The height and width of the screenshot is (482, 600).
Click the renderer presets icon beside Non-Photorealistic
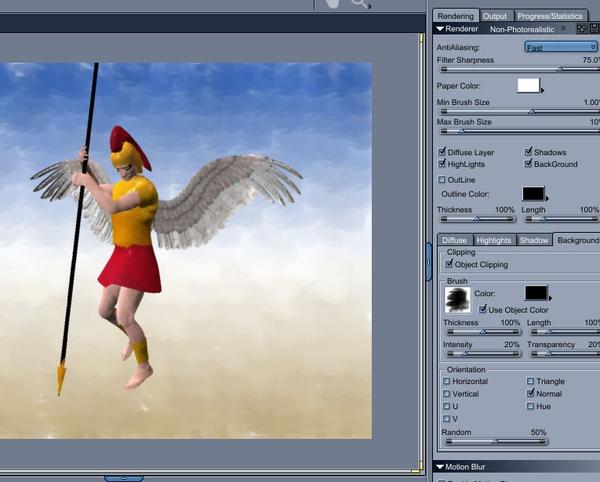(x=581, y=29)
